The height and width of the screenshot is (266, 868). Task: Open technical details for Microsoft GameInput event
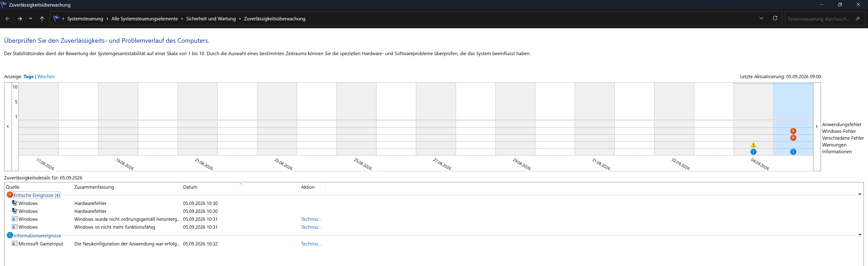click(x=311, y=244)
